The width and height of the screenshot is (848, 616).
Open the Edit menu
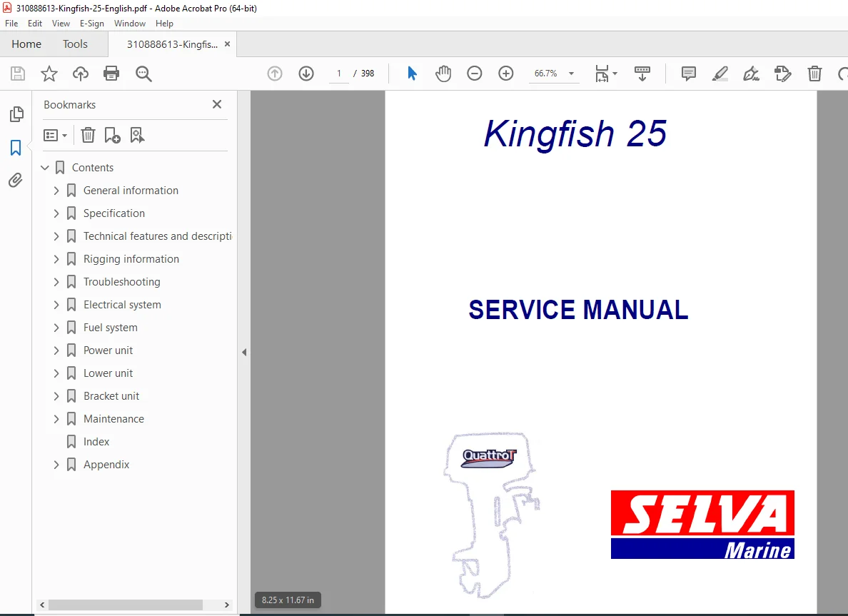click(x=34, y=24)
